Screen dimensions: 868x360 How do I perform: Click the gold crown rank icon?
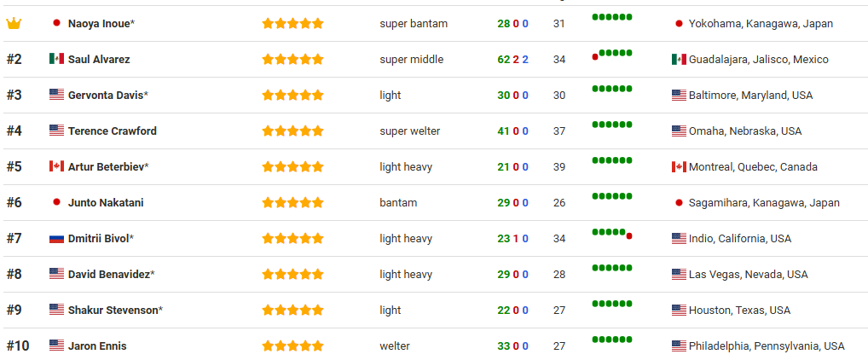[14, 24]
